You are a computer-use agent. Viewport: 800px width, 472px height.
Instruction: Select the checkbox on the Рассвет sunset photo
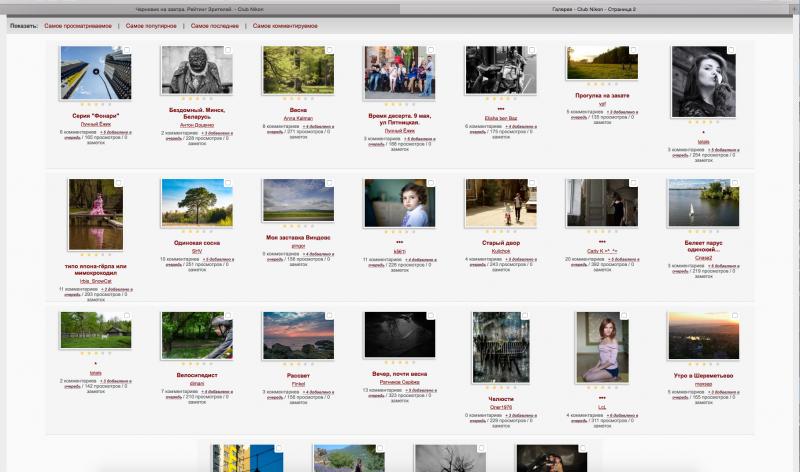pos(330,316)
